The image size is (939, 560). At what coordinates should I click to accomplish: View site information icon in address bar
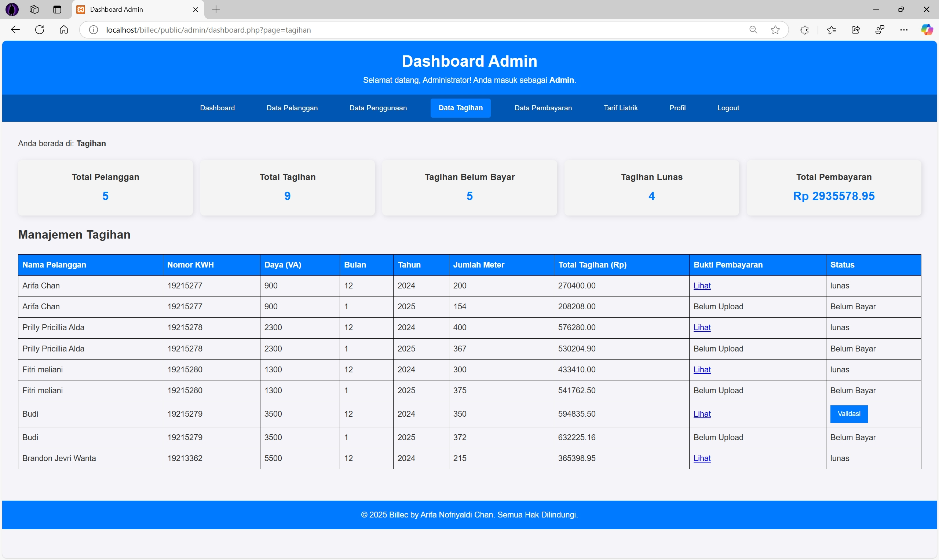pos(93,30)
